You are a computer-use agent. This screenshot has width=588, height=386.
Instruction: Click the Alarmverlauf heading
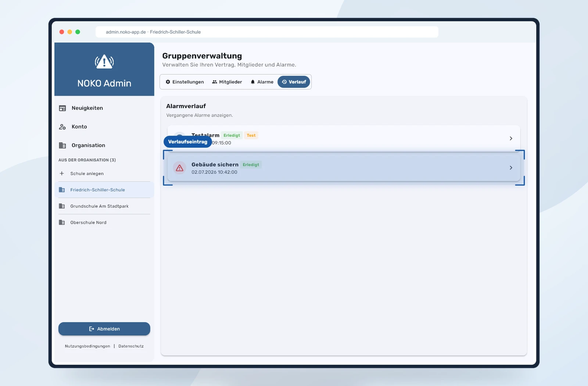pyautogui.click(x=186, y=106)
